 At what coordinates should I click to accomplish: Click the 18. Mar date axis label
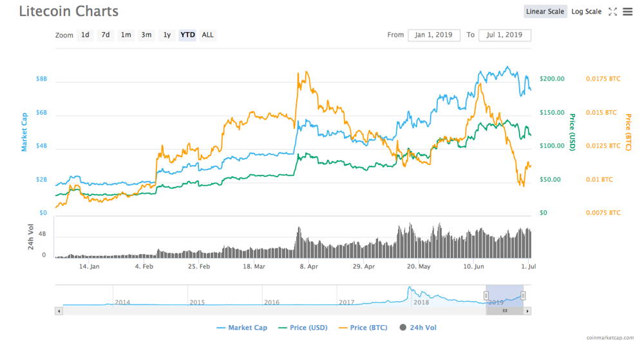(254, 266)
